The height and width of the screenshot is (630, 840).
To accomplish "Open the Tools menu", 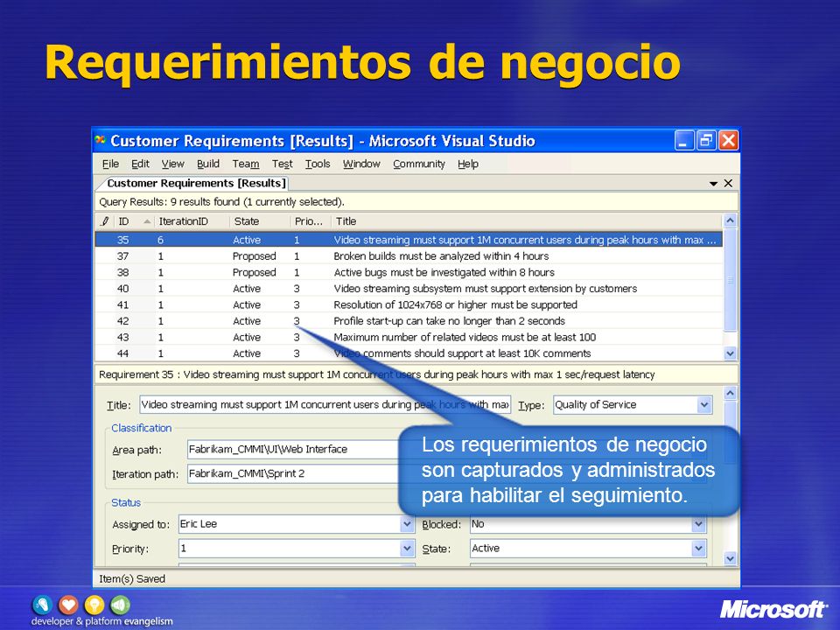I will pos(317,164).
